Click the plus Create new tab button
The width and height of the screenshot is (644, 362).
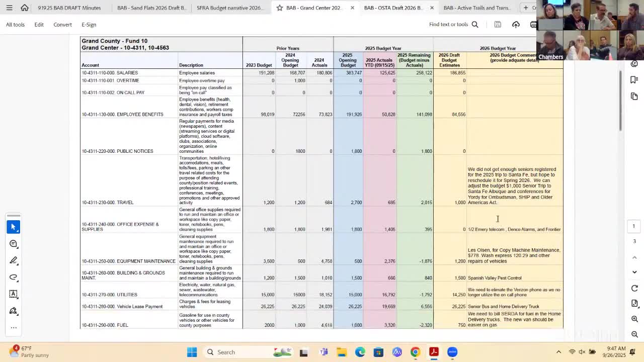pyautogui.click(x=526, y=8)
